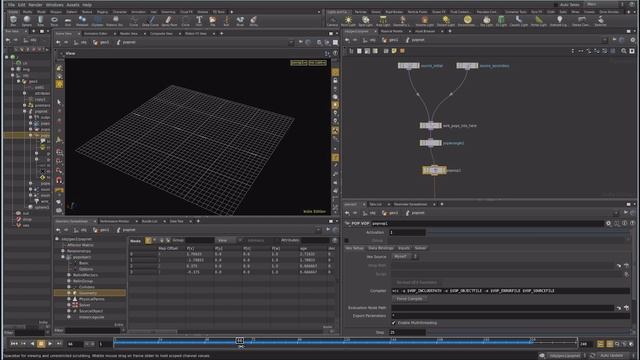Open the File menu
640x360 pixels.
tap(11, 4)
